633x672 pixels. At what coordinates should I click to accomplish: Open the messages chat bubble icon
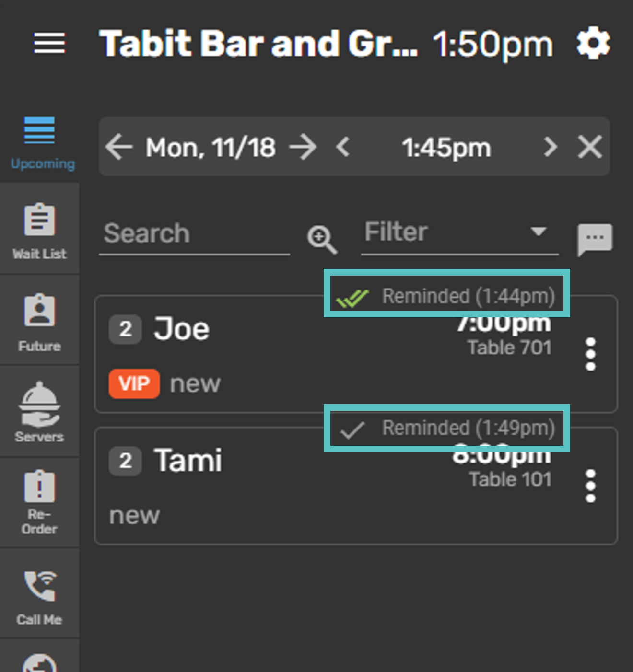point(595,239)
